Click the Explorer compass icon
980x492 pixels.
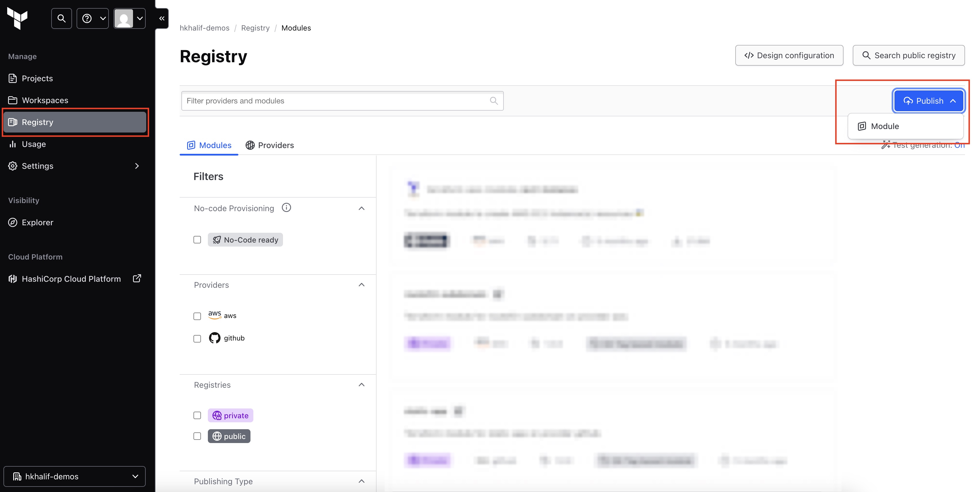click(13, 223)
